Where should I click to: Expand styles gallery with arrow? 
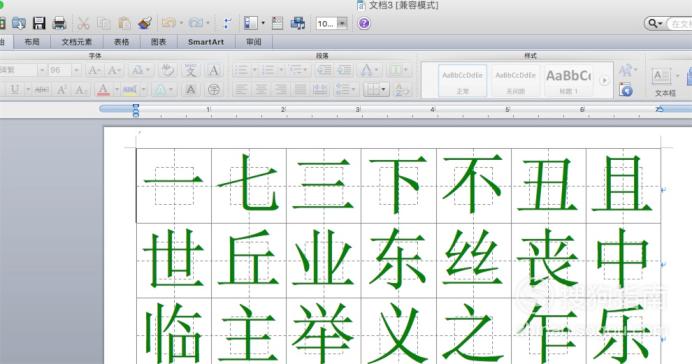coord(604,80)
